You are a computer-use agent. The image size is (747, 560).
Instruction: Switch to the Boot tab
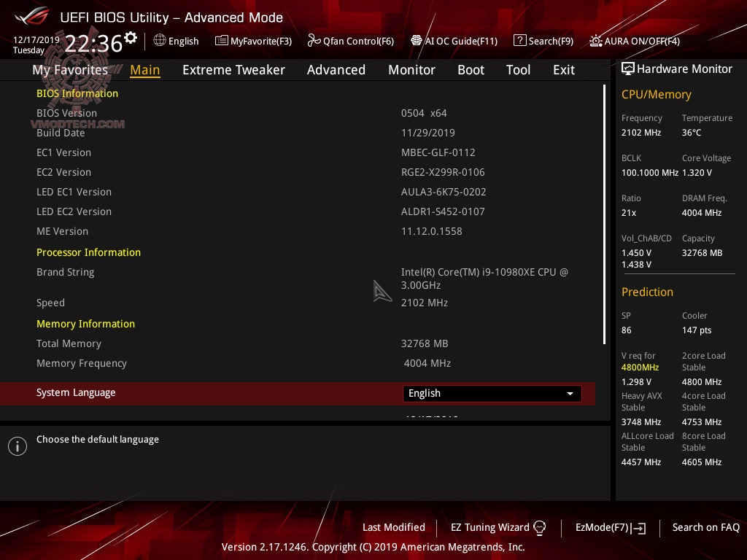(471, 70)
